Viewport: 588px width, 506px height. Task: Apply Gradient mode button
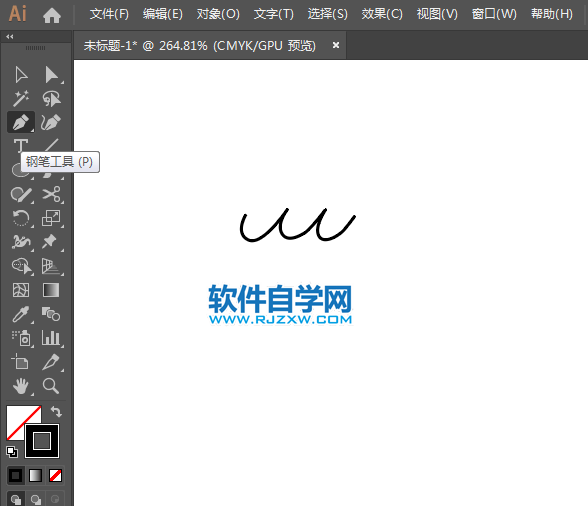36,476
